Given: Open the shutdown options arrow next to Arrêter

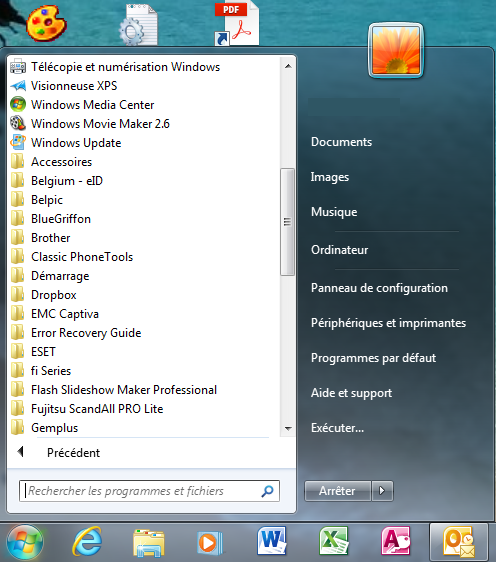Looking at the screenshot, I should [x=382, y=490].
